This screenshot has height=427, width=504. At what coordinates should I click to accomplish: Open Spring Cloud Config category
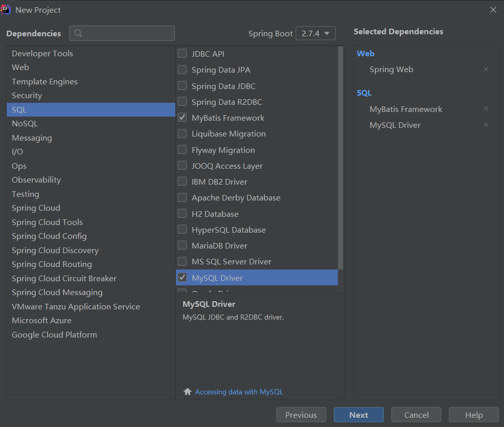click(x=90, y=236)
